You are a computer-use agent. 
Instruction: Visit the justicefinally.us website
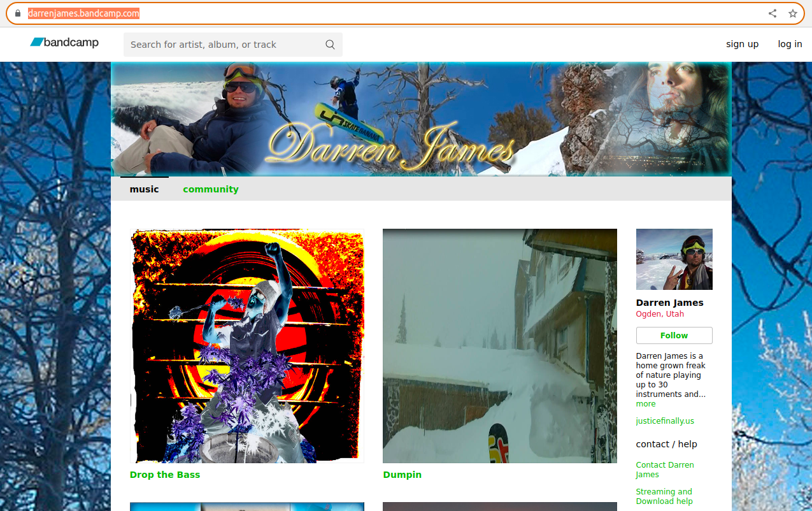[x=664, y=421]
